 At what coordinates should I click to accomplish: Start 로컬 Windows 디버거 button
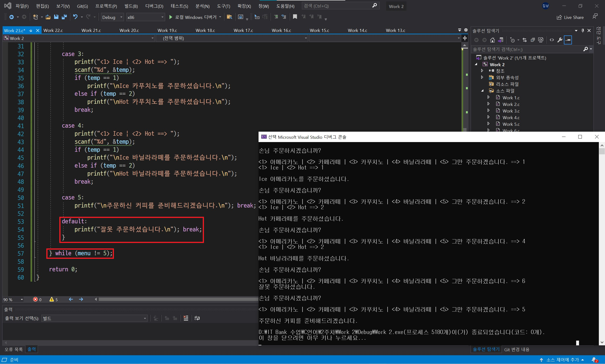click(x=193, y=17)
